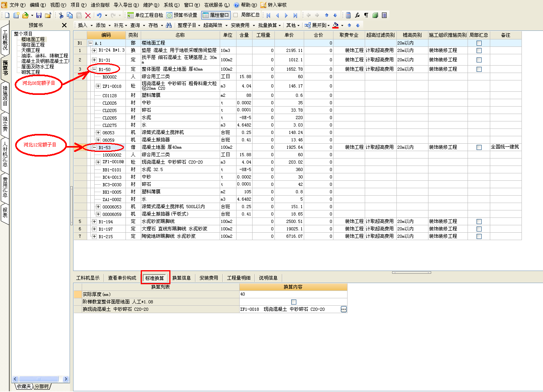Toggle the 局部汇总 checkbox in toolbar

[x=236, y=15]
